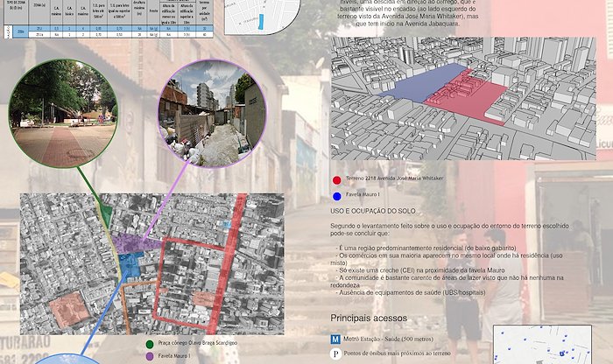Select the purple legend dot beside Favela Mauro I

pos(150,356)
